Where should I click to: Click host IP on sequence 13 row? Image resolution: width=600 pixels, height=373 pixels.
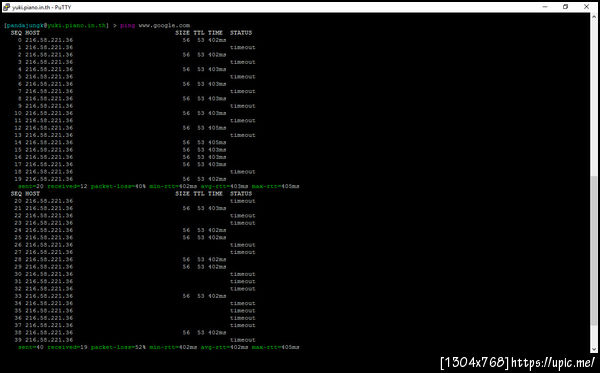click(x=49, y=135)
